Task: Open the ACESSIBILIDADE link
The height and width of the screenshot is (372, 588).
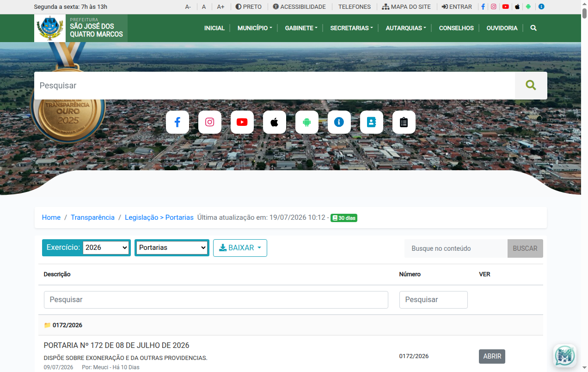Action: click(x=299, y=7)
